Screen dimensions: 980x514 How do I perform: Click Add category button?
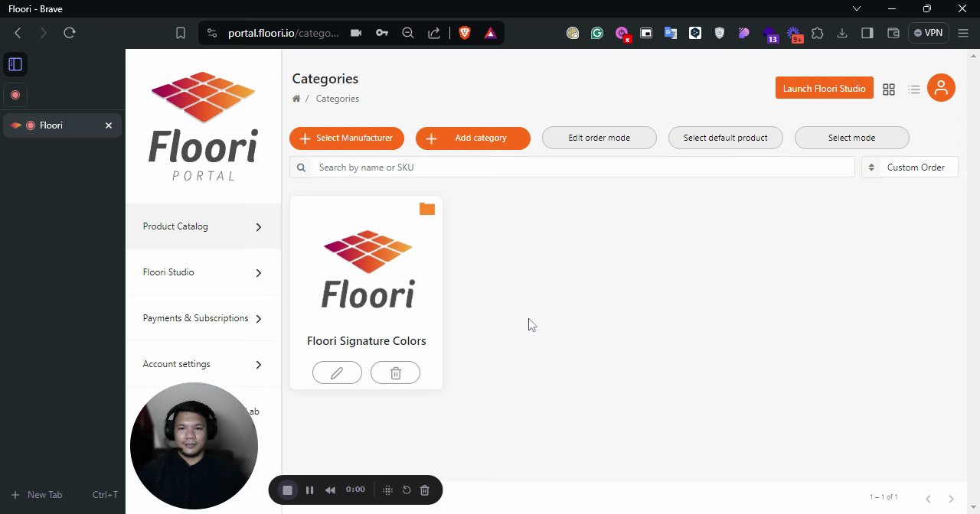tap(473, 138)
